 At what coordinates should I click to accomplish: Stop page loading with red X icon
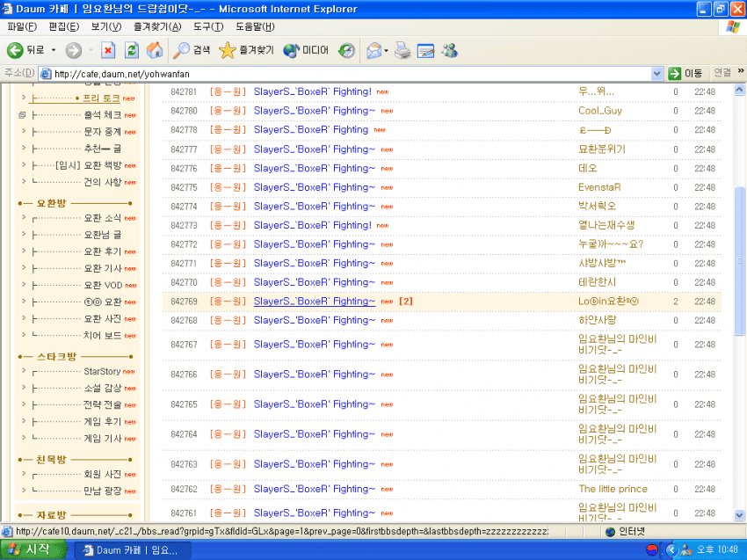pos(108,50)
